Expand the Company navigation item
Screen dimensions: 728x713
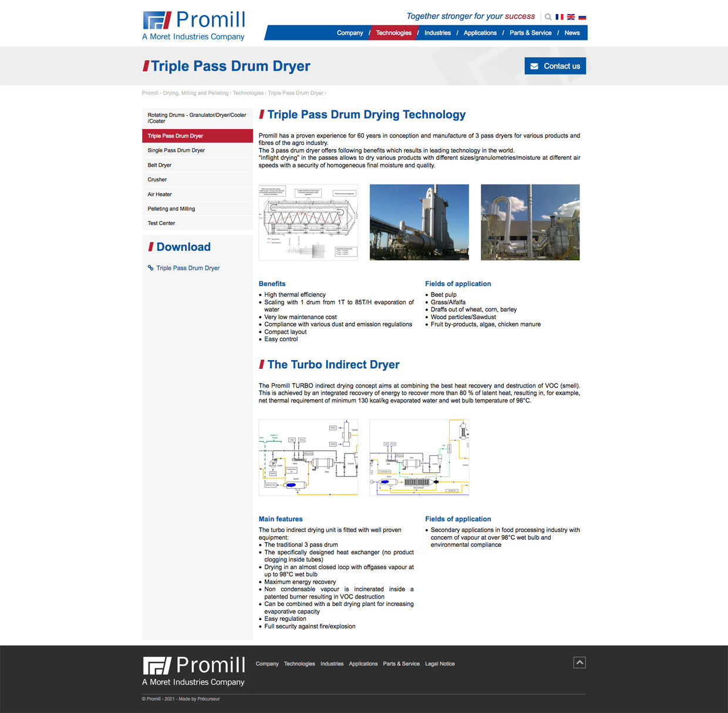click(350, 33)
